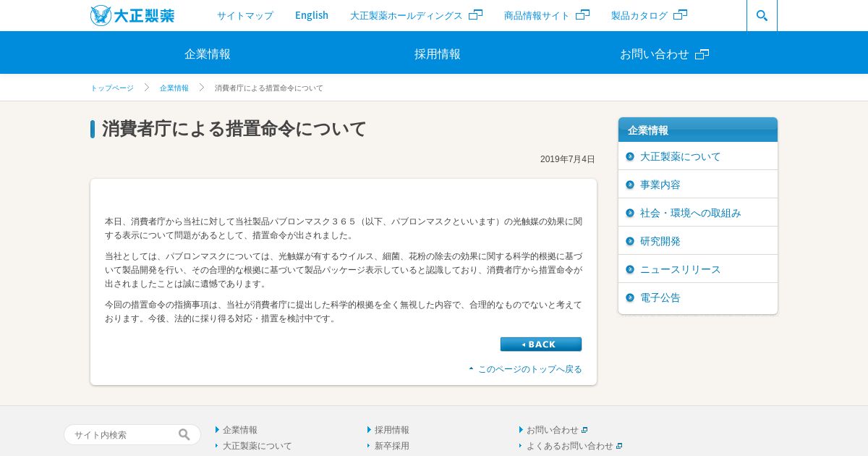The width and height of the screenshot is (868, 456).
Task: Open the サイトマップ link
Action: point(245,15)
